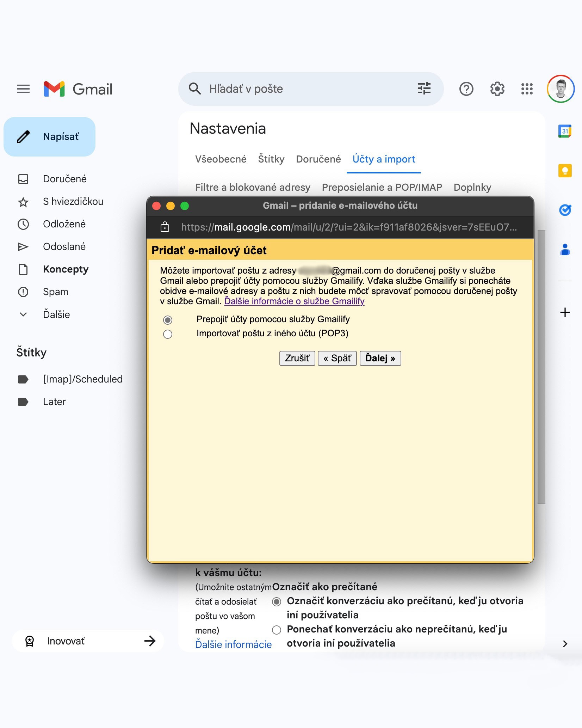Minimize the popup with yellow button

click(x=171, y=206)
